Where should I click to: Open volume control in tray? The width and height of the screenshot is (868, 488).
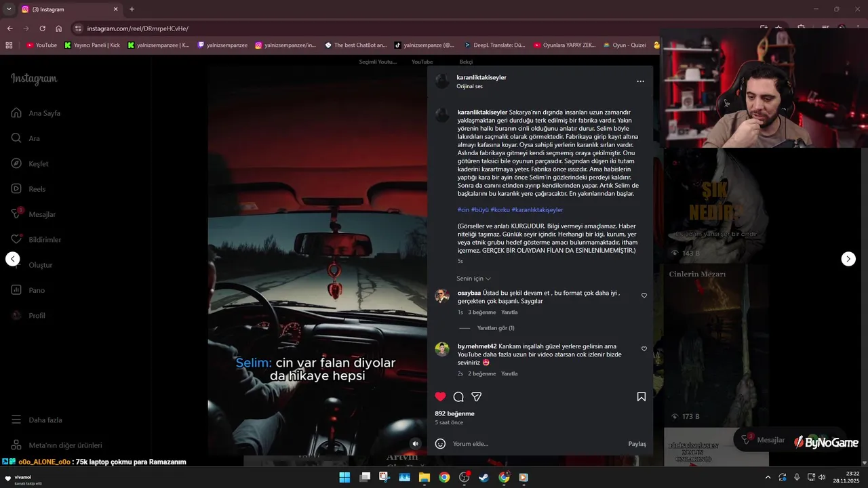click(x=821, y=477)
